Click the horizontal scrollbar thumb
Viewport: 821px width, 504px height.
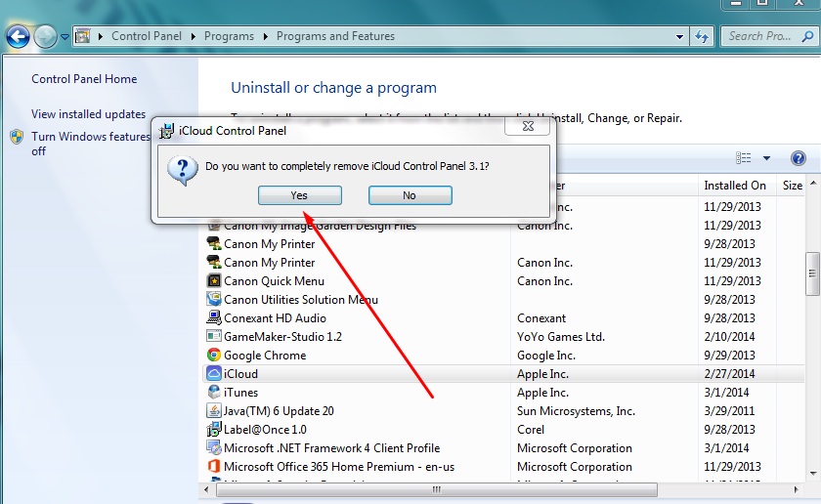click(437, 490)
